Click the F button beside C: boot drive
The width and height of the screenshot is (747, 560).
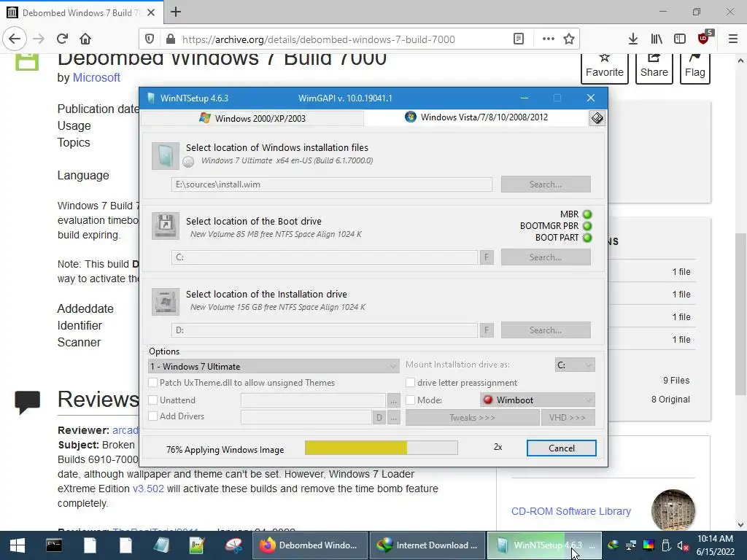click(x=487, y=257)
